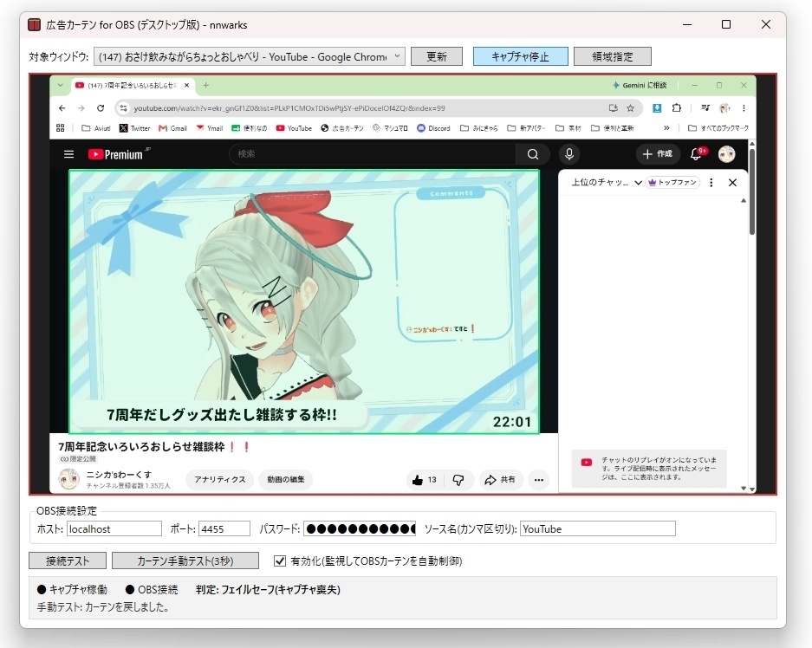Open the 広告カーテン bookmark
Screen dimensions: 812x648
[342, 128]
